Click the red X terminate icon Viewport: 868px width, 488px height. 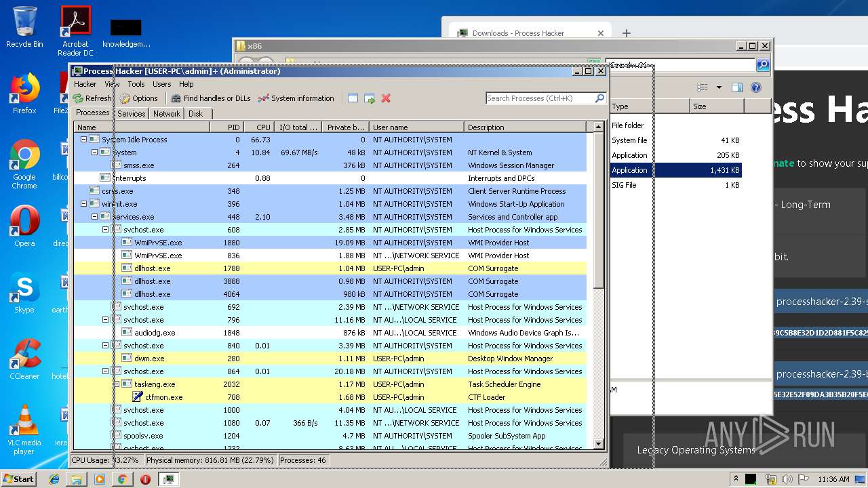coord(386,98)
